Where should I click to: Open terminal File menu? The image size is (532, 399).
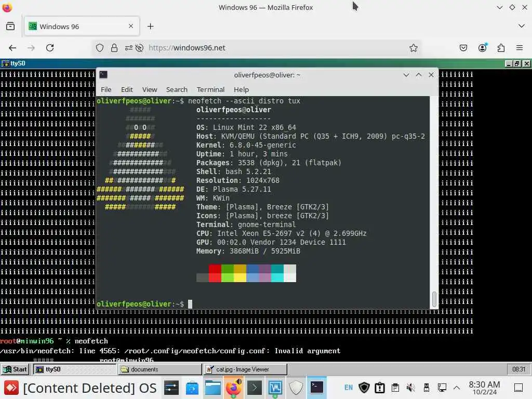pos(106,89)
